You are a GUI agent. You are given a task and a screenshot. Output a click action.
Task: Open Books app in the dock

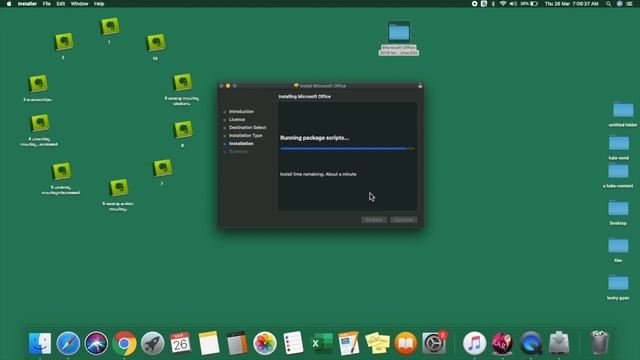point(406,343)
